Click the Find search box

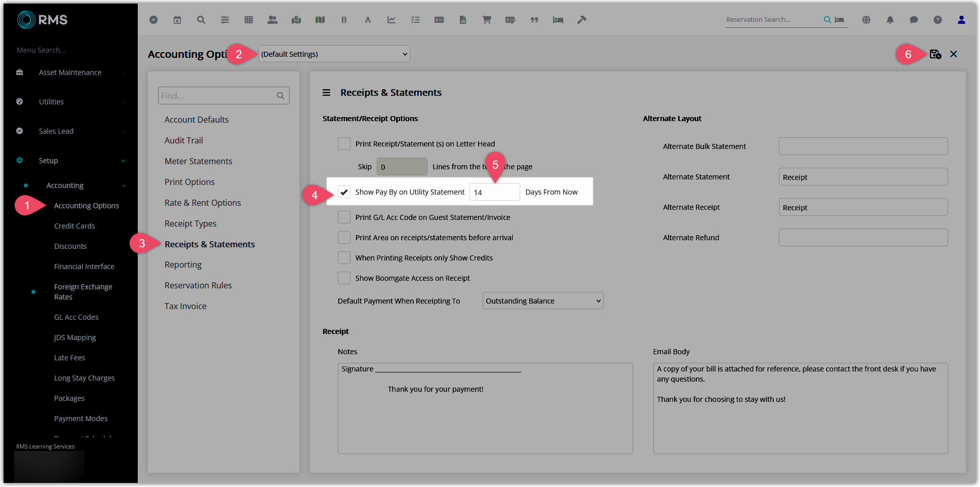pos(223,95)
